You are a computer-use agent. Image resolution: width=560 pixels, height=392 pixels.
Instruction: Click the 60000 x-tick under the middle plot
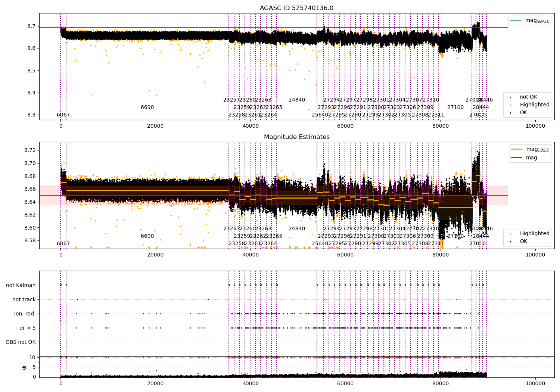point(345,255)
